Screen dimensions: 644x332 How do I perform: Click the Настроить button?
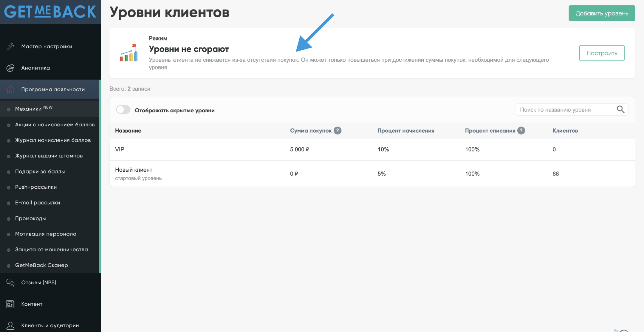602,53
